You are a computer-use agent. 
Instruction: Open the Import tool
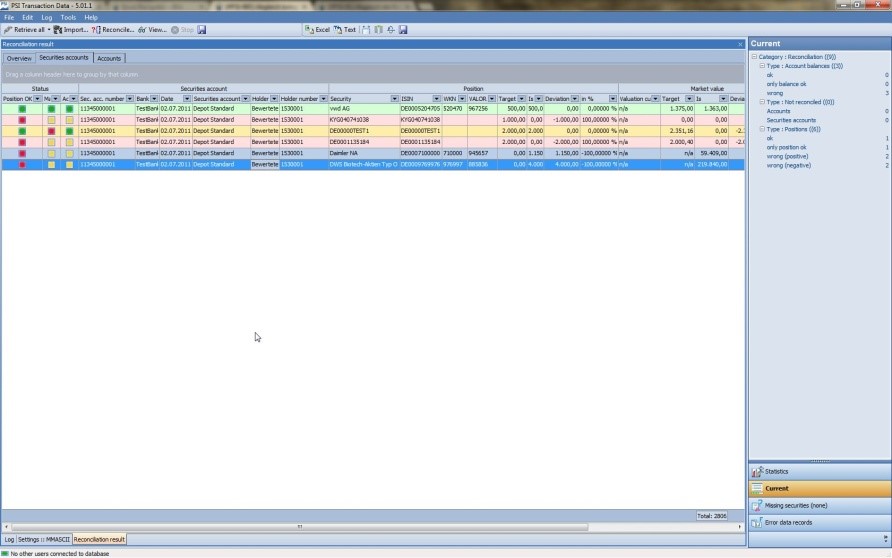[x=59, y=30]
